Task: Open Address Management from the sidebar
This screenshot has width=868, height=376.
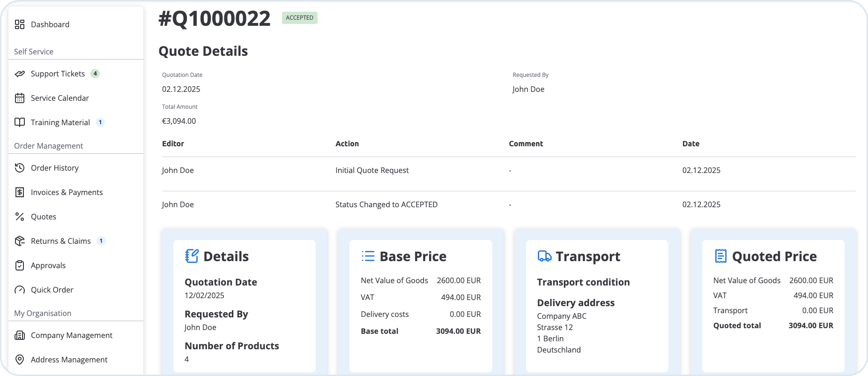Action: [x=69, y=360]
